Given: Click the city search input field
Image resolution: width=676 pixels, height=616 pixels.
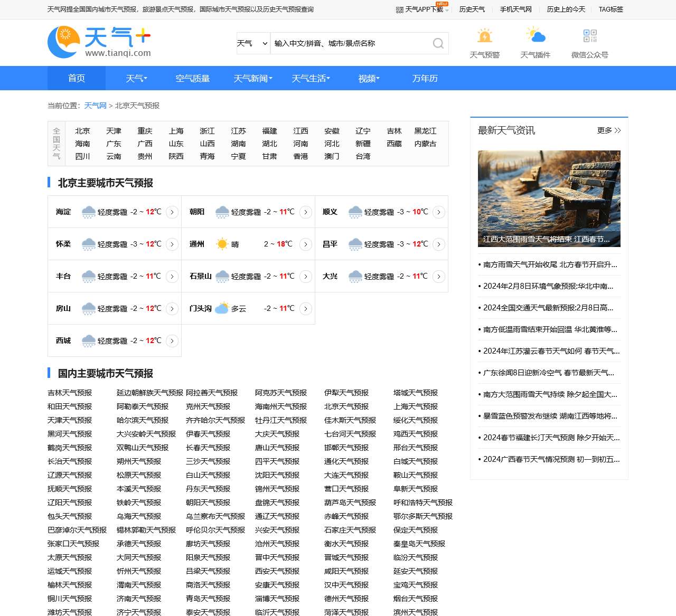Looking at the screenshot, I should coord(349,43).
